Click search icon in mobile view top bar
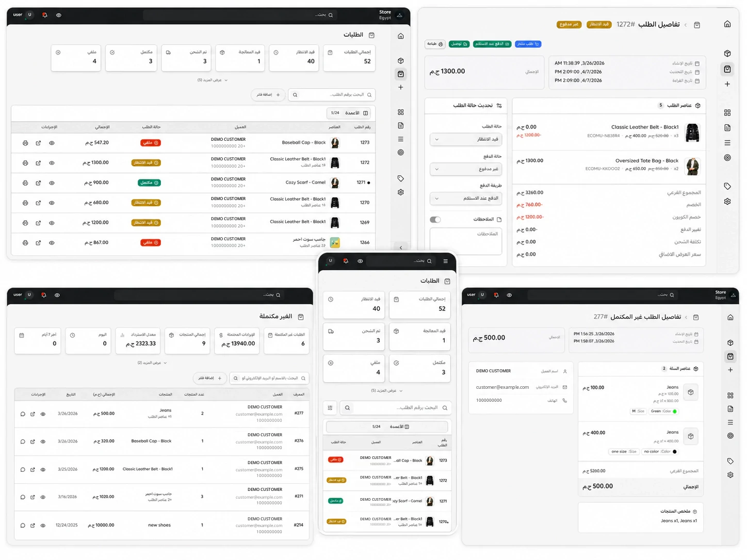The image size is (747, 560). pos(429,261)
